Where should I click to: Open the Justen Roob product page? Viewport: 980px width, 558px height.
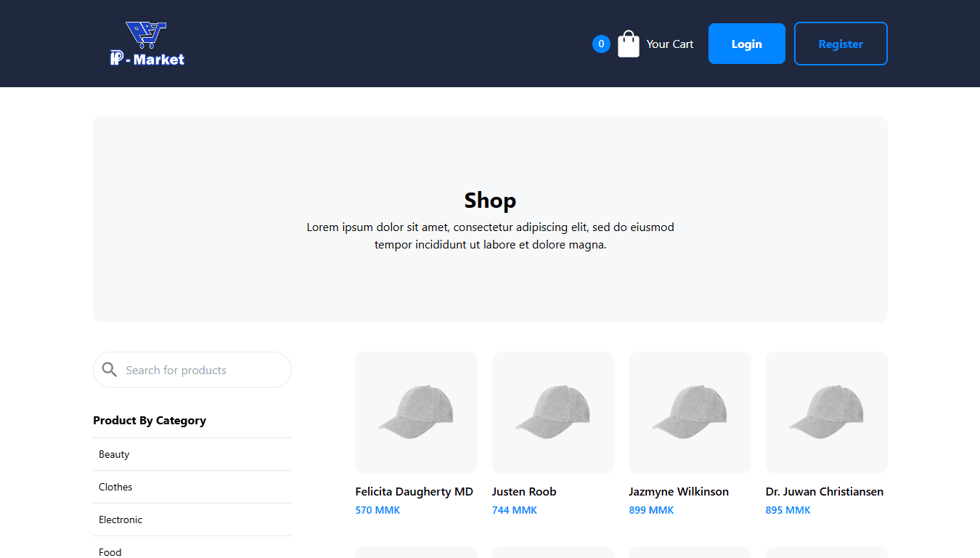click(x=524, y=491)
